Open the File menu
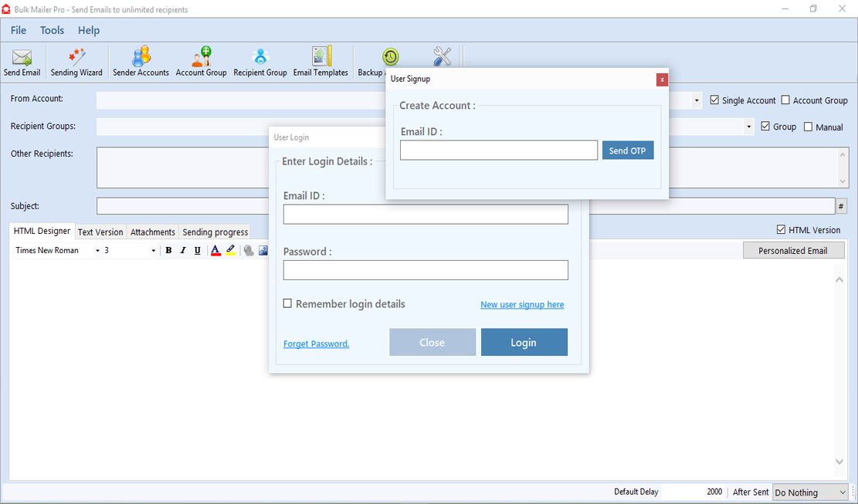The height and width of the screenshot is (504, 858). (18, 31)
